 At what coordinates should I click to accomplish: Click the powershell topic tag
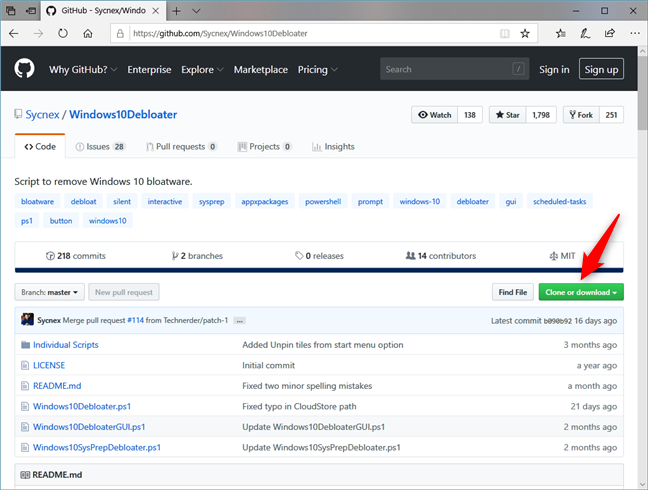(323, 202)
